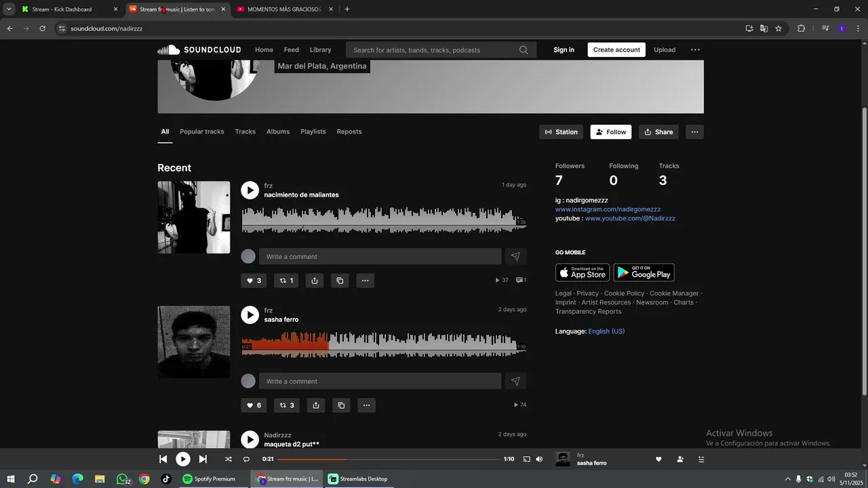
Task: Mute volume in the player bar
Action: point(539,459)
